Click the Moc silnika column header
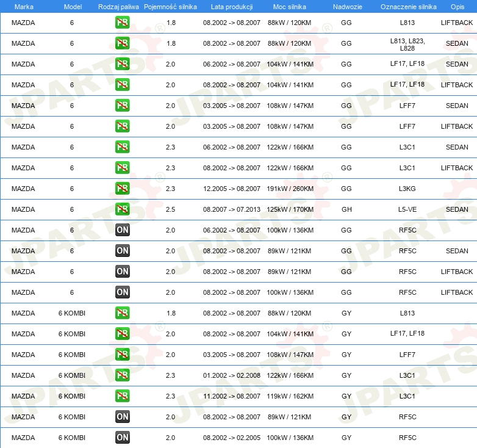 coord(289,7)
